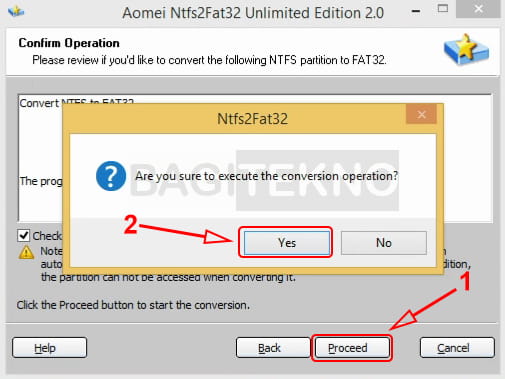Decline conversion with the No button
Image resolution: width=505 pixels, height=379 pixels.
click(x=384, y=243)
